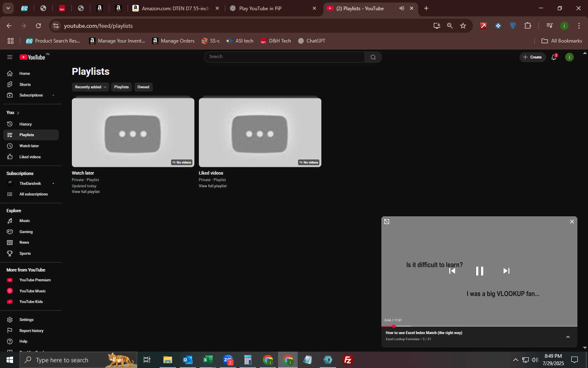Image resolution: width=588 pixels, height=368 pixels.
Task: Skip to next video in miniplayer
Action: (x=506, y=271)
